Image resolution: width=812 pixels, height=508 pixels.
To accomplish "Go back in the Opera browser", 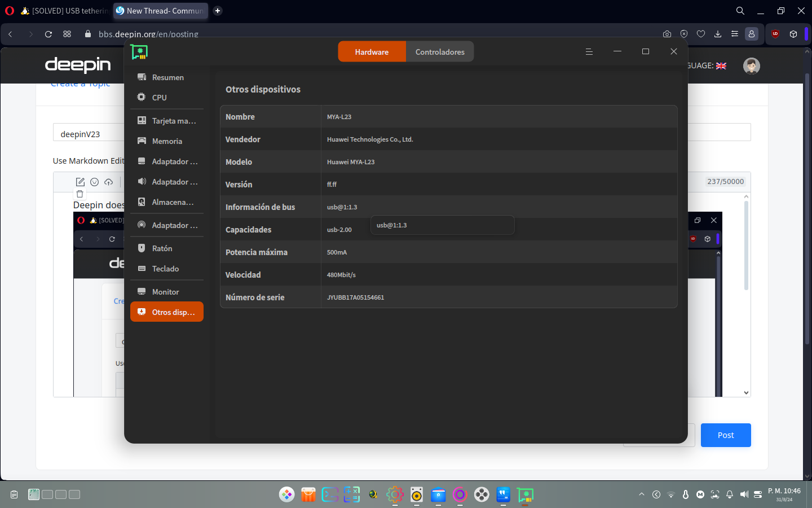I will click(x=10, y=34).
